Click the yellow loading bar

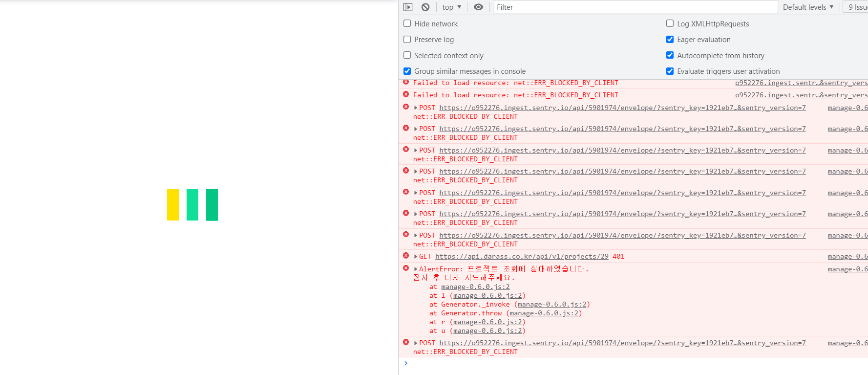coord(173,205)
